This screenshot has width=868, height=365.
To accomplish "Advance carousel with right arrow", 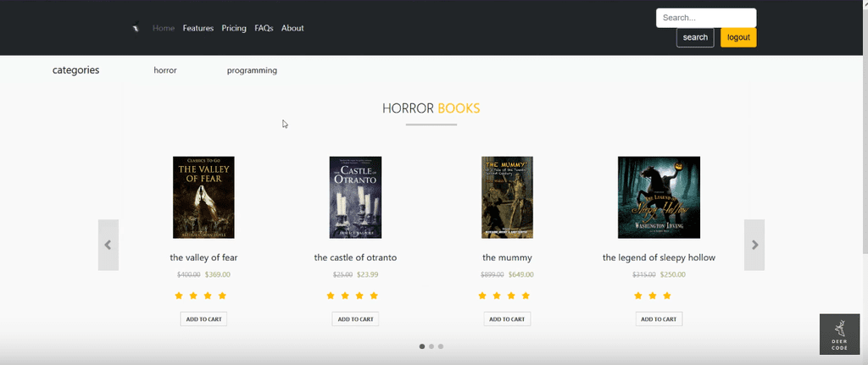I will click(754, 245).
